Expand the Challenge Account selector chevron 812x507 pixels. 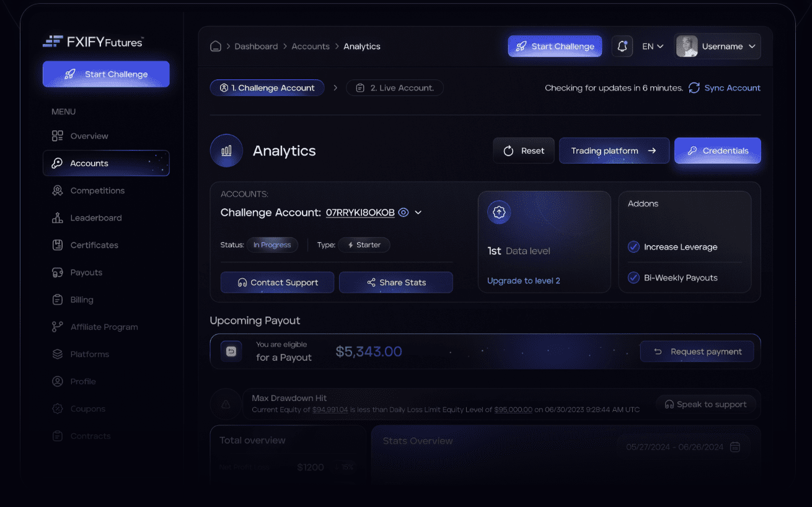[418, 213]
